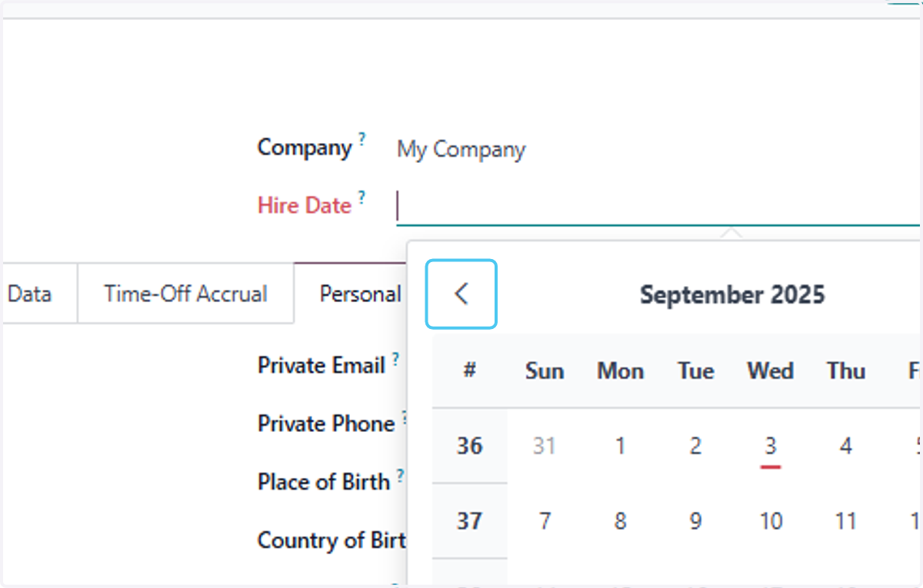Select Tuesday September 2 as date
Screen dimensions: 923x588
pos(695,446)
